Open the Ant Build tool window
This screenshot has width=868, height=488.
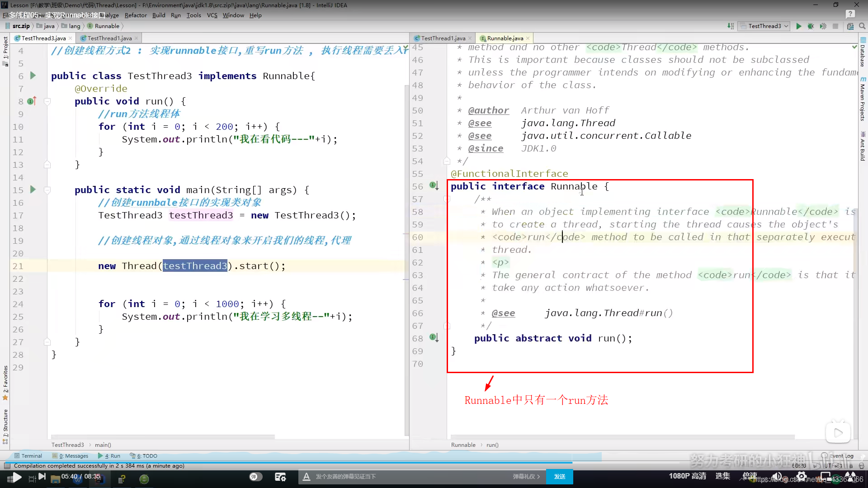pyautogui.click(x=863, y=146)
